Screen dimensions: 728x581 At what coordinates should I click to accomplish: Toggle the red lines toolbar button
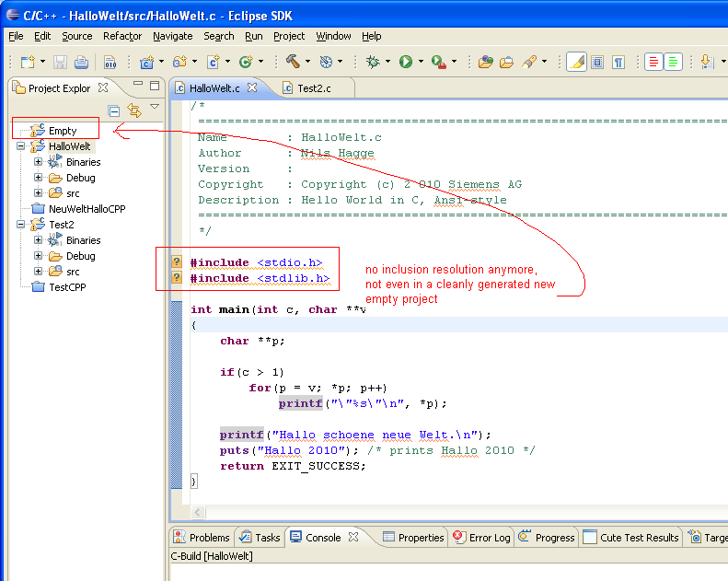653,62
